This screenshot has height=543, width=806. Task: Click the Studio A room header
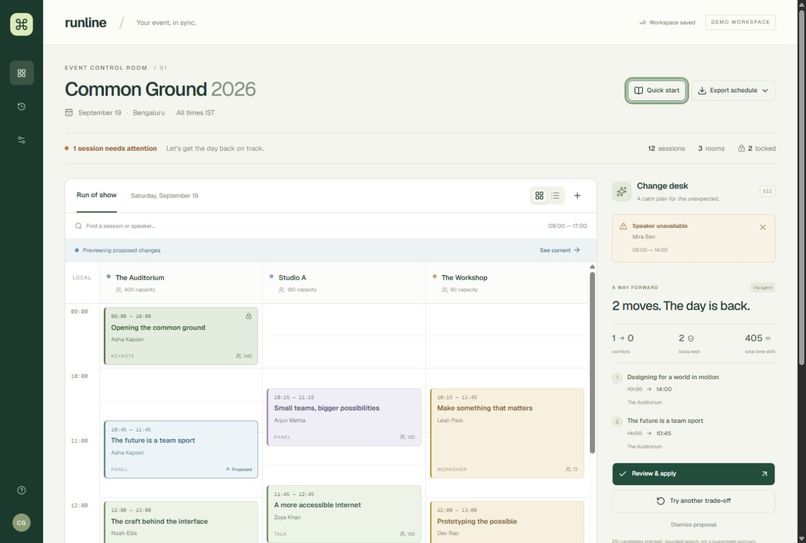click(x=344, y=283)
